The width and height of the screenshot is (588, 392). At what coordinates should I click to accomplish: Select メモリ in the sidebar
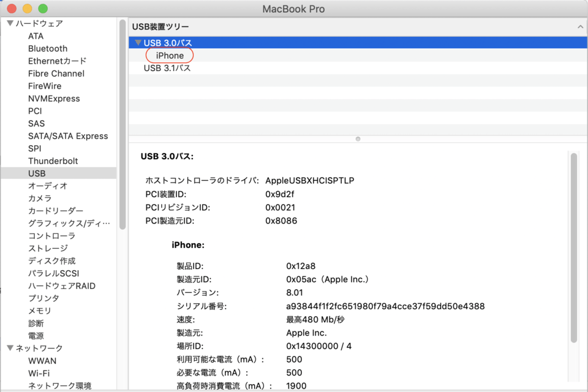tap(40, 311)
